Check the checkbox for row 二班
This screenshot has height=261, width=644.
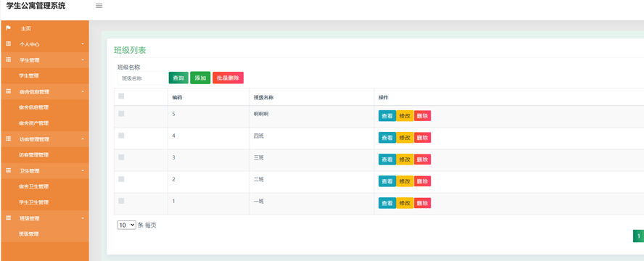point(121,179)
